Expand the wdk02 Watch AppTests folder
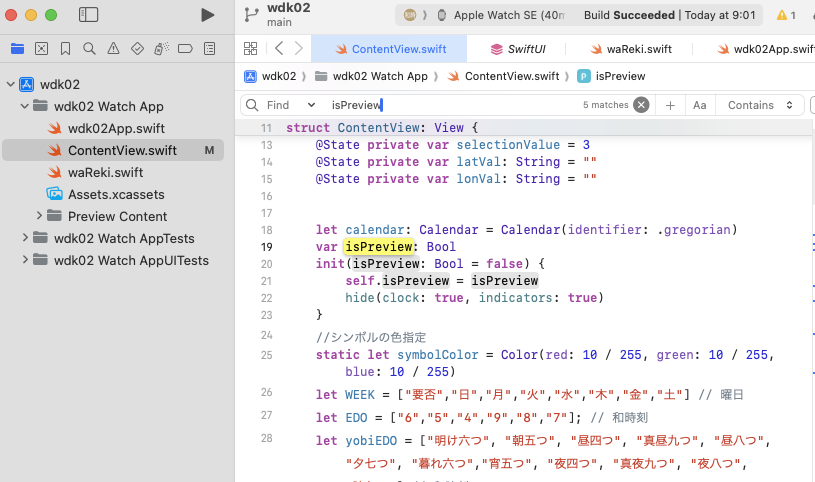 25,238
